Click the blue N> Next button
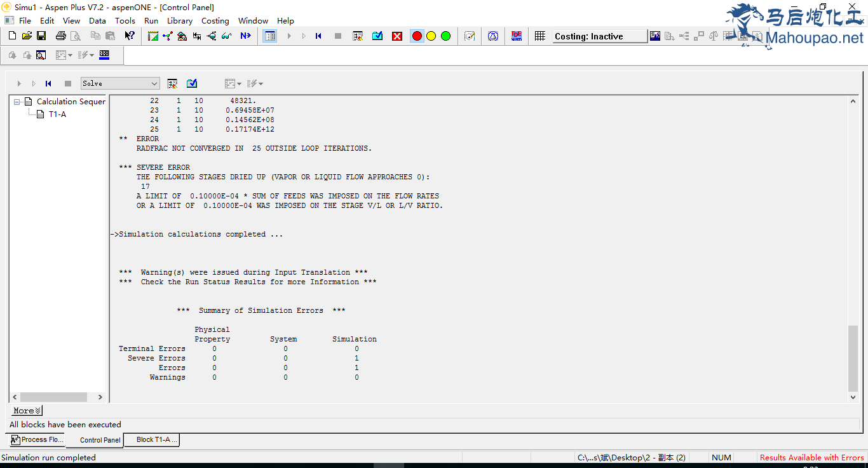The width and height of the screenshot is (868, 468). coord(245,36)
